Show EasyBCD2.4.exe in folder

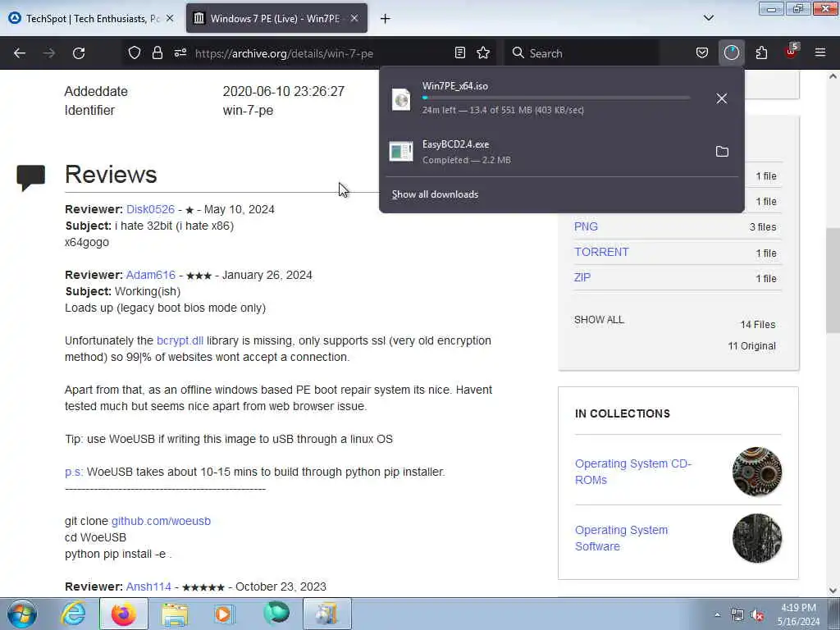click(722, 152)
